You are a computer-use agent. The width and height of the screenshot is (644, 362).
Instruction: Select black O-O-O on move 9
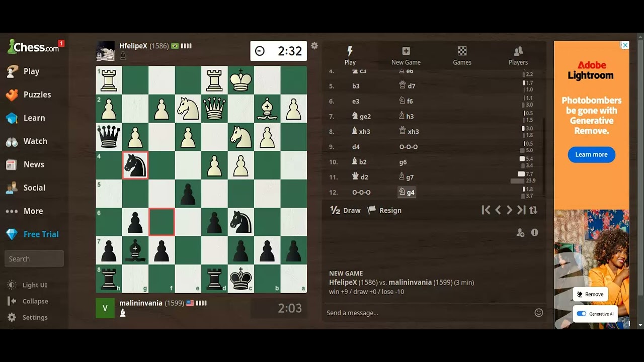408,147
